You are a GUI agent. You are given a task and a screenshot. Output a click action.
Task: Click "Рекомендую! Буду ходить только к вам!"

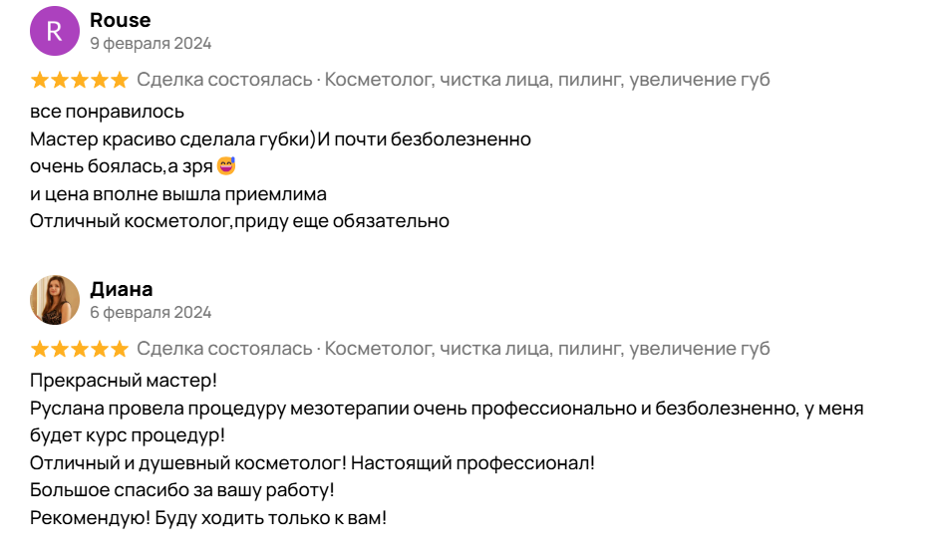pyautogui.click(x=207, y=518)
